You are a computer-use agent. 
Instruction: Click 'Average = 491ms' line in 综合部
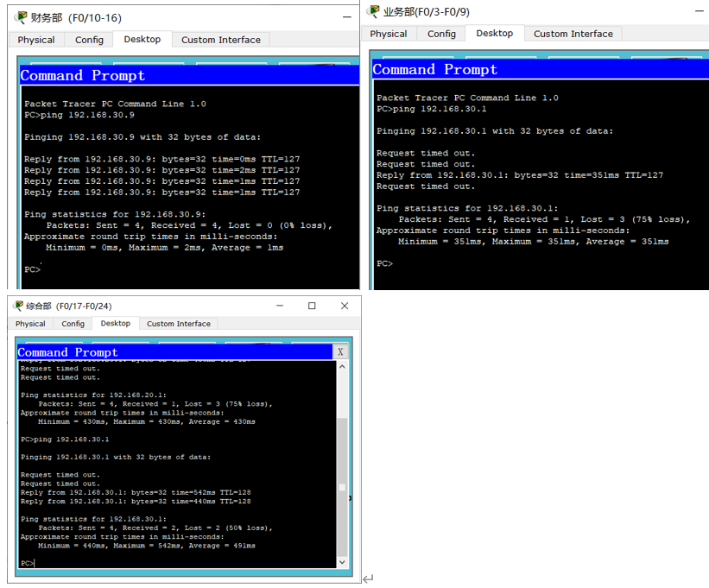[147, 546]
